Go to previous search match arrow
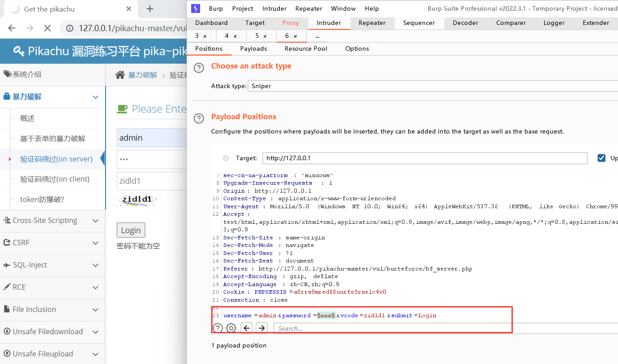This screenshot has width=618, height=364. coord(247,328)
